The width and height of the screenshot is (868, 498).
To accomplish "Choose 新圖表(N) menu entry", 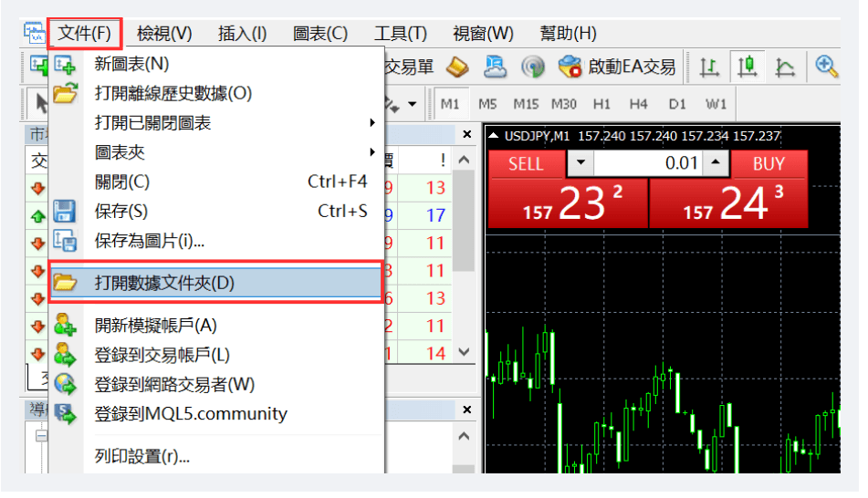I will click(x=216, y=64).
